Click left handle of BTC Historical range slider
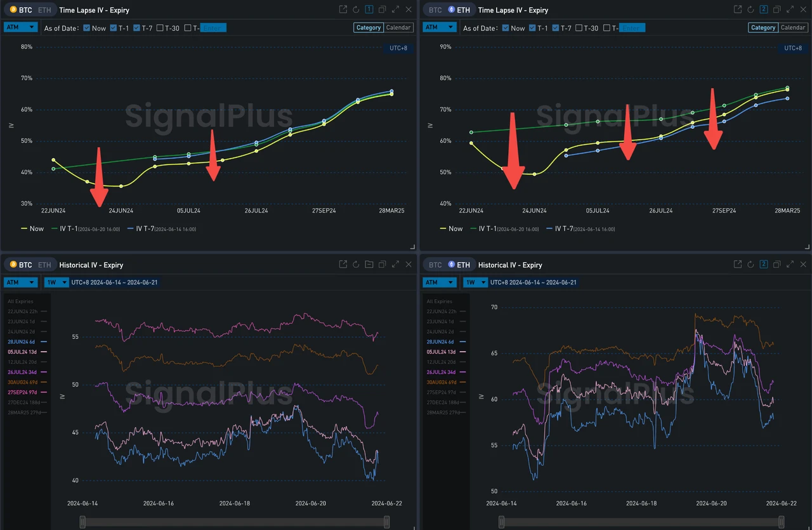 (82, 522)
